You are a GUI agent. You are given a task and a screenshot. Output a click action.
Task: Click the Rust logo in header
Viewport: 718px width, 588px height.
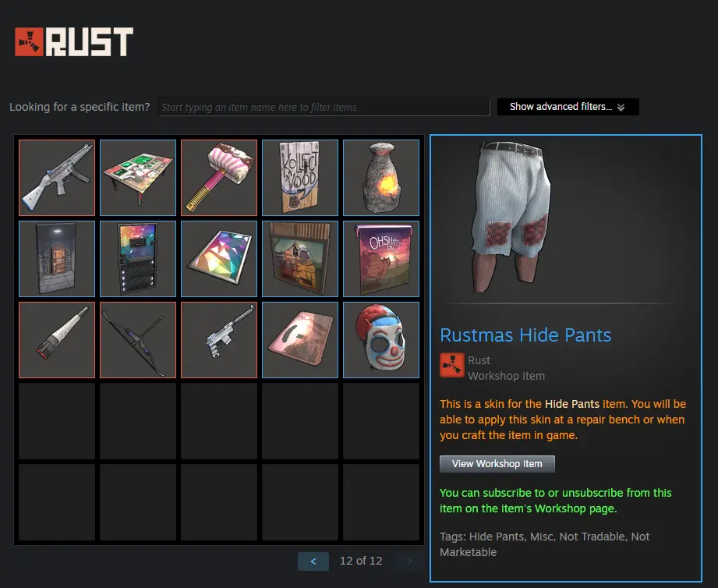[x=74, y=41]
